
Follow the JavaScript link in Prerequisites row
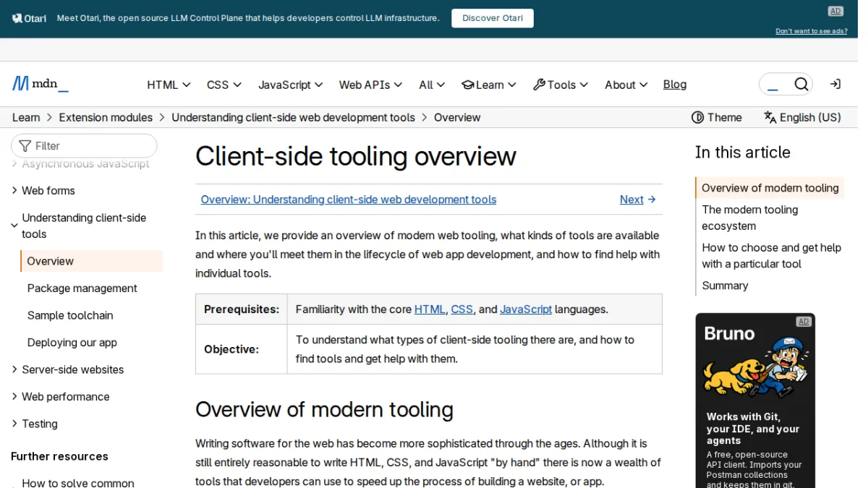point(526,309)
